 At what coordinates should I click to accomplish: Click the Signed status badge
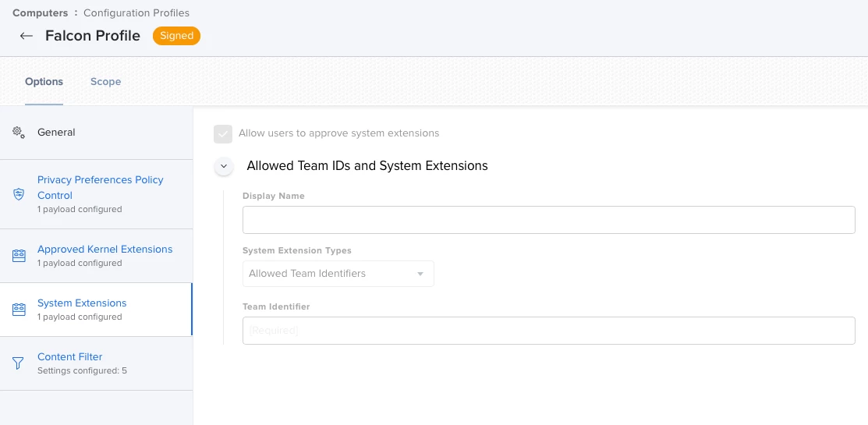(176, 36)
